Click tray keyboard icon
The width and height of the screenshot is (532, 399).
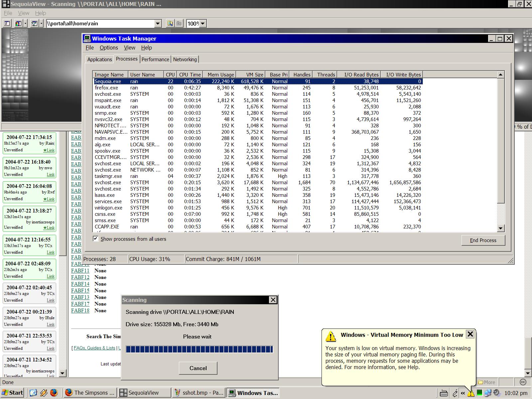444,393
